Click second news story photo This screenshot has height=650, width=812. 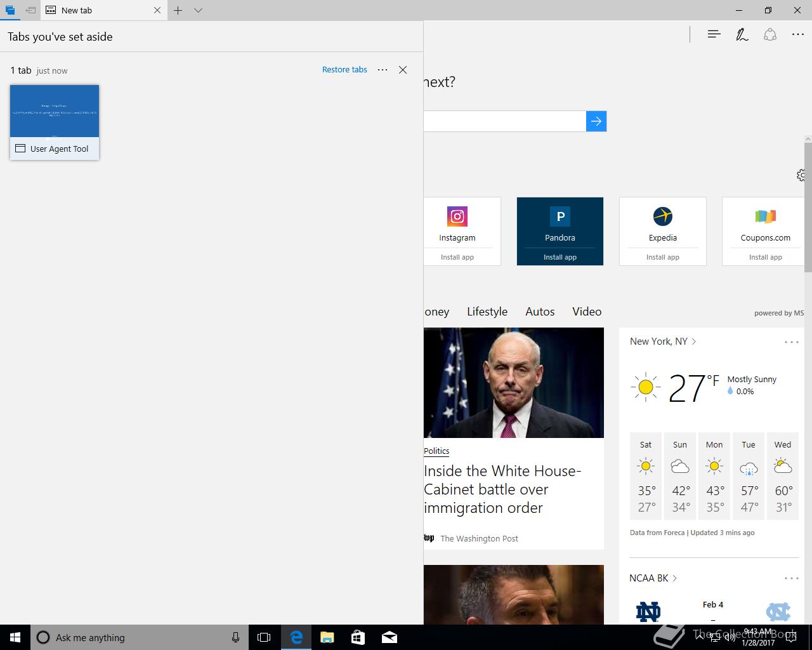[x=514, y=595]
